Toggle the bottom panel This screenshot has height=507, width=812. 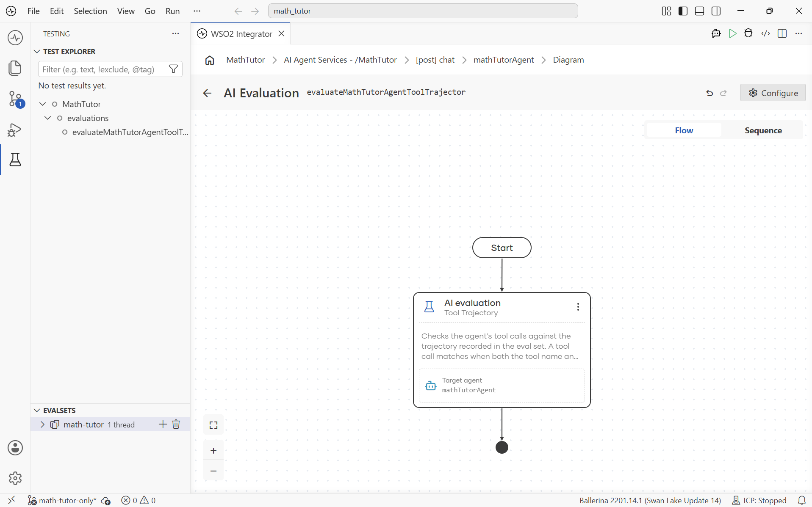[x=700, y=11]
